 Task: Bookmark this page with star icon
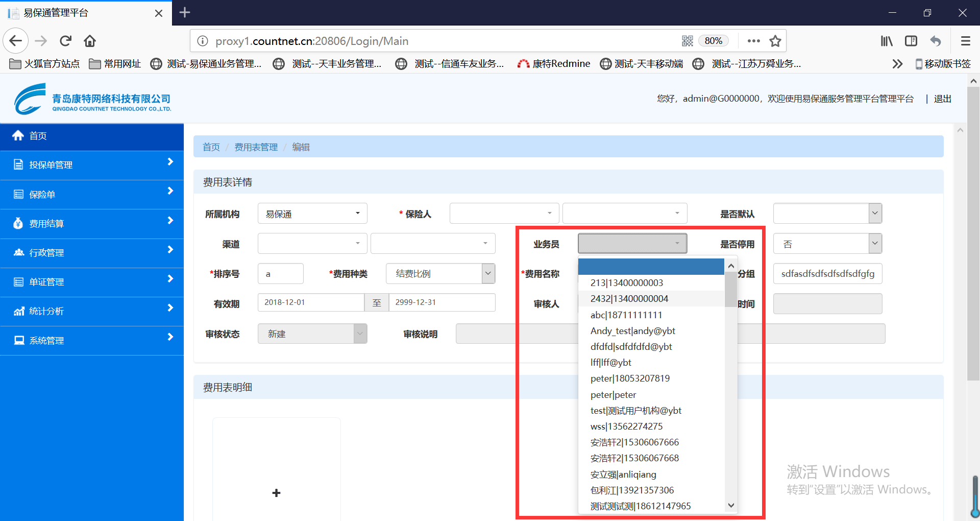click(775, 41)
